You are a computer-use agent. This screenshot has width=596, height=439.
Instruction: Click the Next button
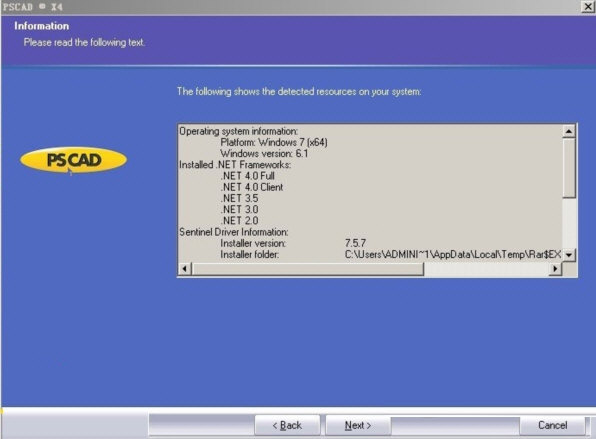(358, 425)
